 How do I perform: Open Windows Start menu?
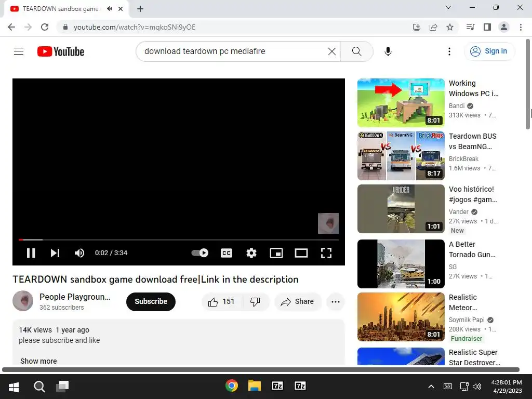click(14, 387)
